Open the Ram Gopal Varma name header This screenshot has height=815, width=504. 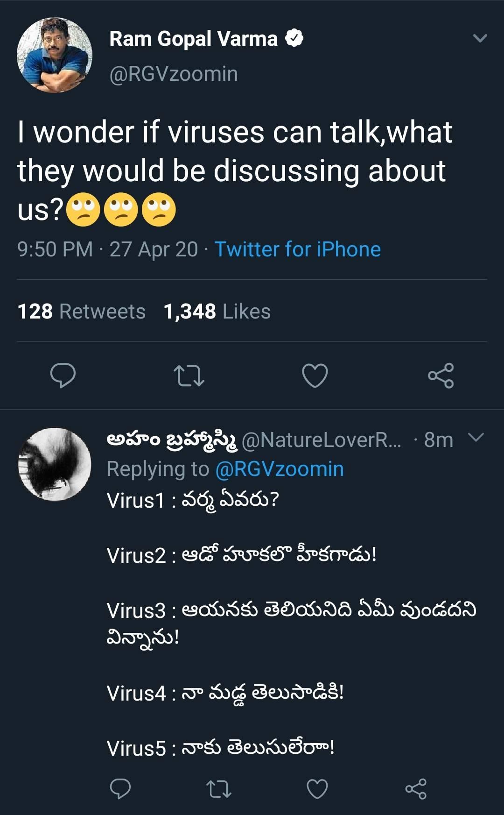click(193, 39)
